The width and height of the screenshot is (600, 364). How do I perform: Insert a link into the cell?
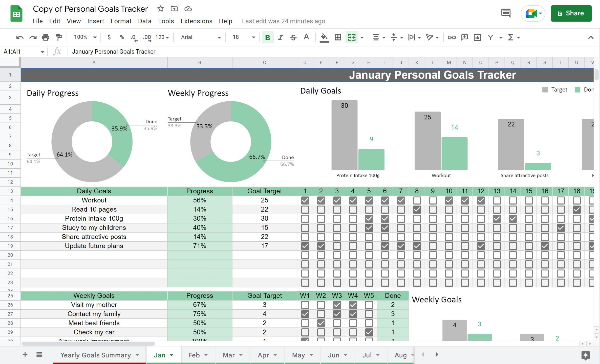452,37
